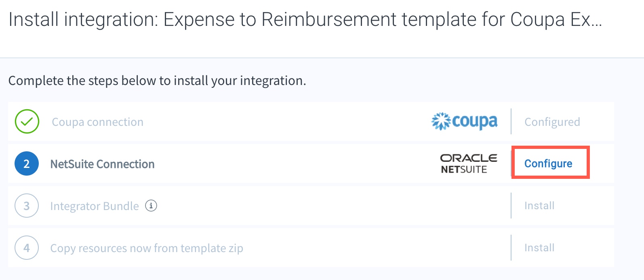Click the Install integration page title

305,19
